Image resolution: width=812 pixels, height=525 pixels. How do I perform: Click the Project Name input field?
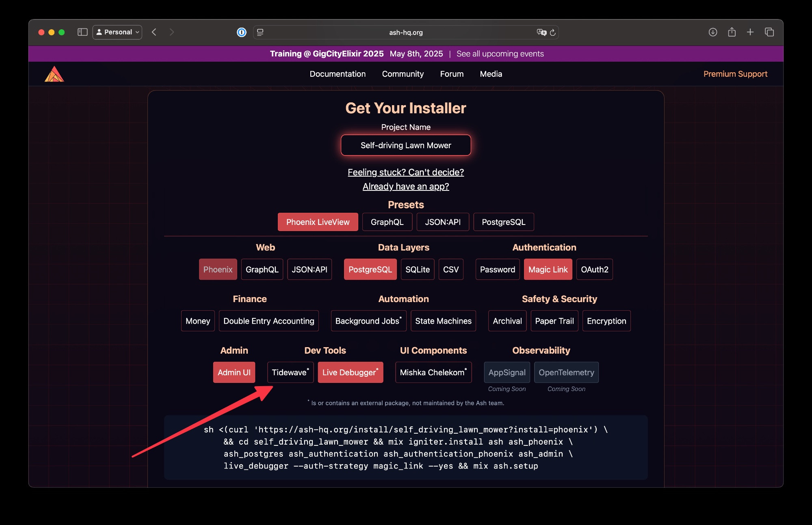[406, 145]
